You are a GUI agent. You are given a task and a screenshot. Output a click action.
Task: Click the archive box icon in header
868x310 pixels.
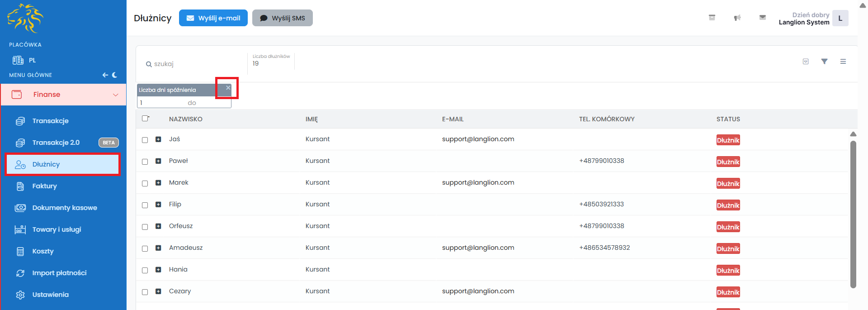[x=712, y=18]
